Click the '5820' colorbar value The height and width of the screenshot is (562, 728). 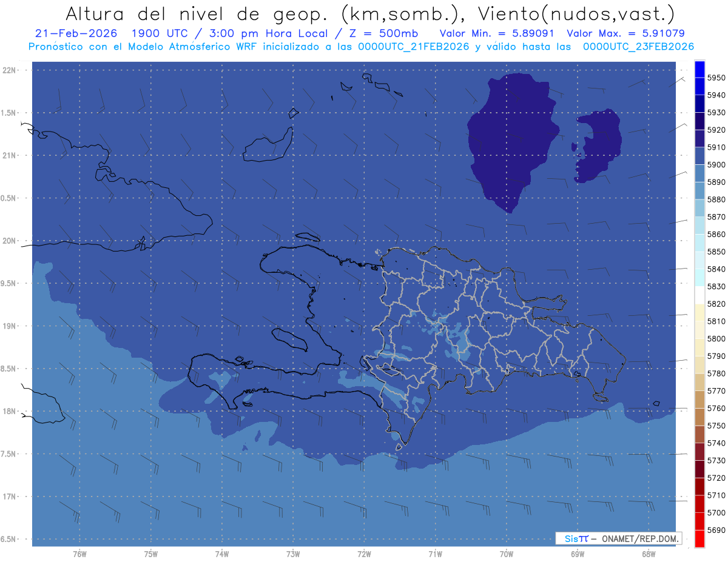point(716,304)
